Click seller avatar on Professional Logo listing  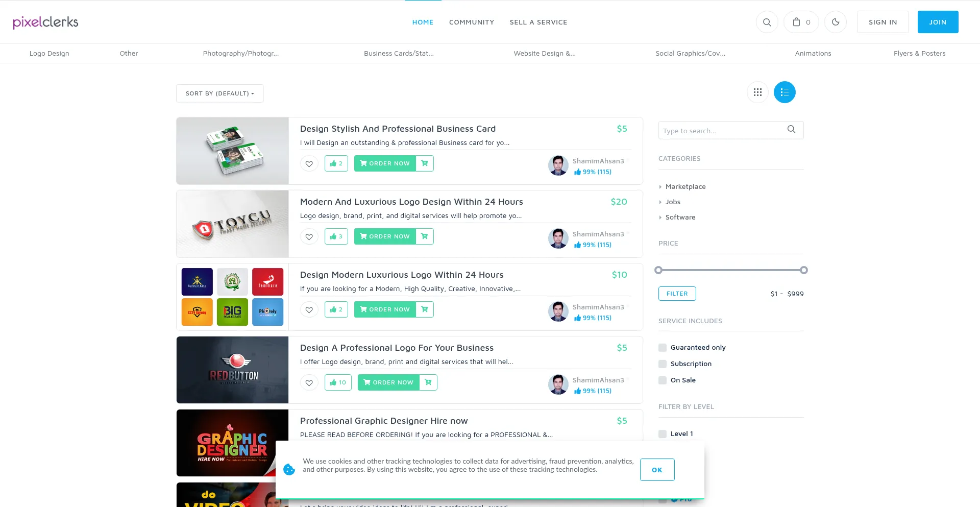558,384
